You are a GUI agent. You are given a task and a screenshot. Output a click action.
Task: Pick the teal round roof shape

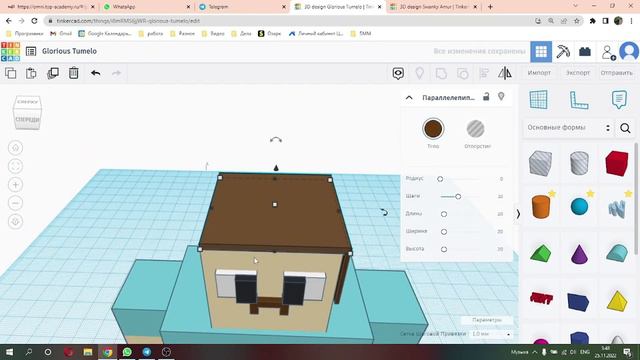tap(617, 253)
